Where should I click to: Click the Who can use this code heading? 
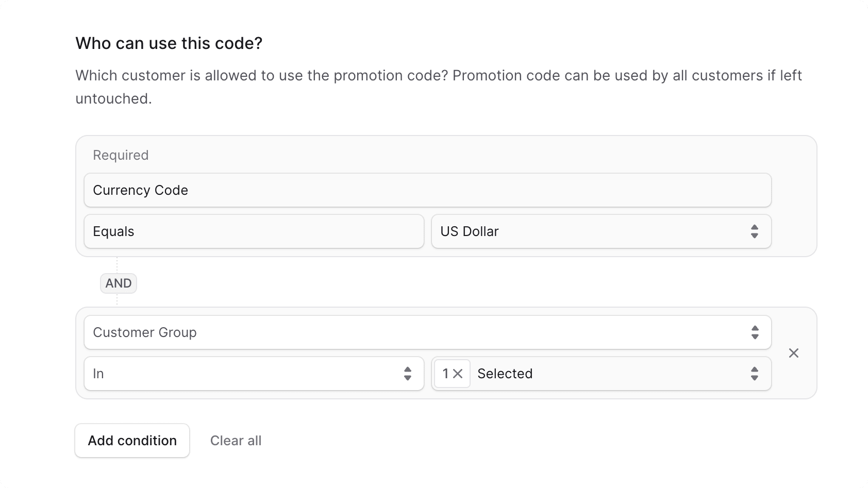[169, 43]
